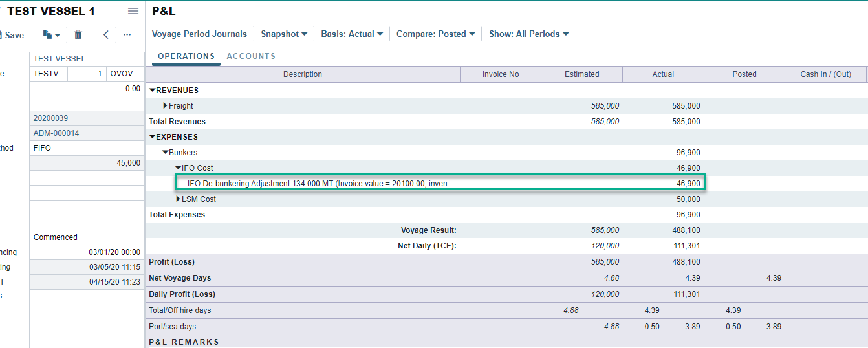
Task: Open Voyage Period Journals
Action: (x=199, y=34)
